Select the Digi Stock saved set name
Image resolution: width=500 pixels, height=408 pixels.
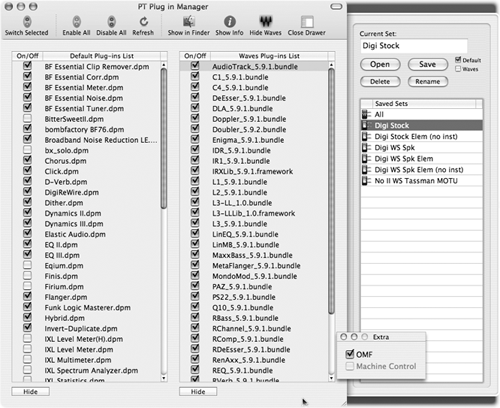(392, 126)
